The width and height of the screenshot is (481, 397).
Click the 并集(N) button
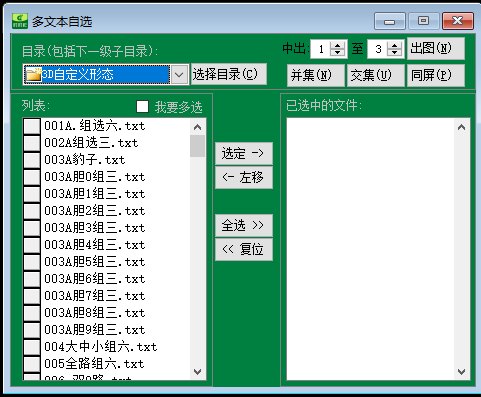pyautogui.click(x=315, y=75)
